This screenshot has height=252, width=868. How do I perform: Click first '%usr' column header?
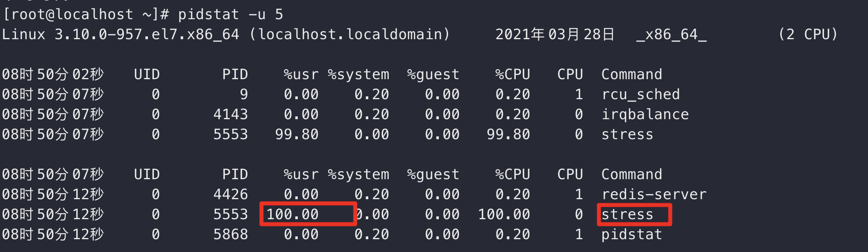coord(301,75)
